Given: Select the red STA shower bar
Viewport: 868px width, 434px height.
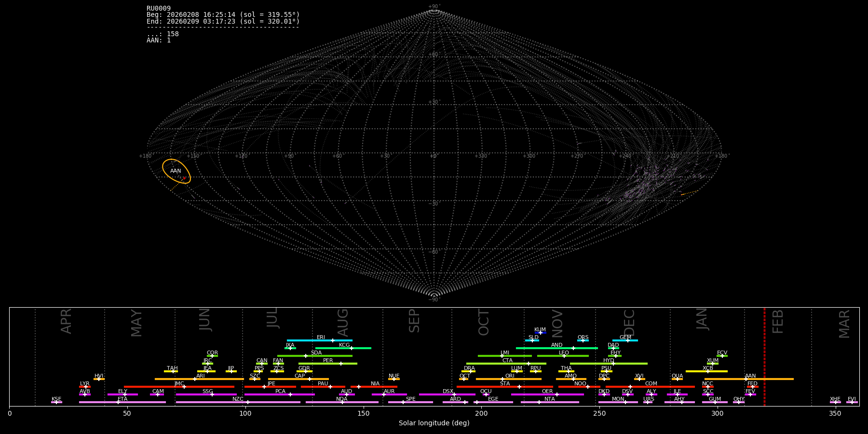Looking at the screenshot, I should point(505,387).
